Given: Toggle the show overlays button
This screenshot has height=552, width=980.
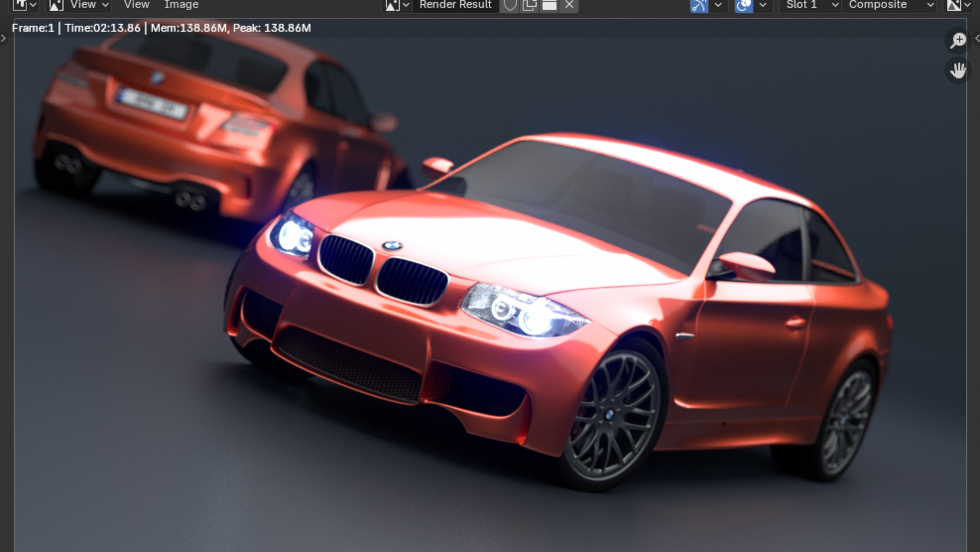Looking at the screenshot, I should pyautogui.click(x=743, y=5).
